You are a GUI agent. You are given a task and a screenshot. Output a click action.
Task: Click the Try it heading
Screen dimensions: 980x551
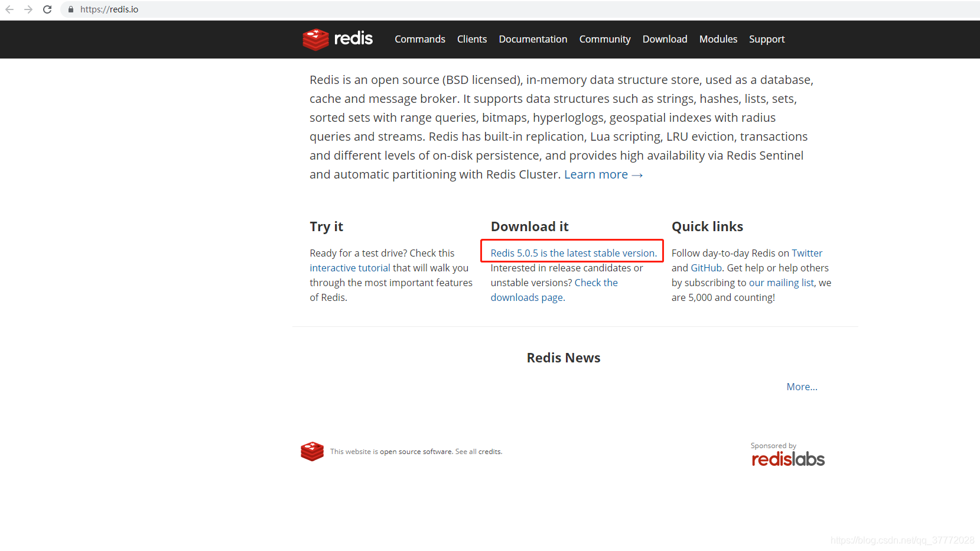[326, 226]
